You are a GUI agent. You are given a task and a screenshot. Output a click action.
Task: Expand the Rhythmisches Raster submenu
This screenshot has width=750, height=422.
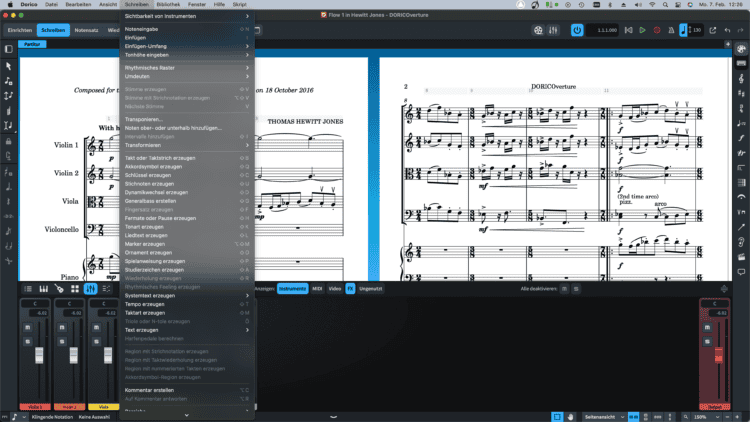[187, 68]
